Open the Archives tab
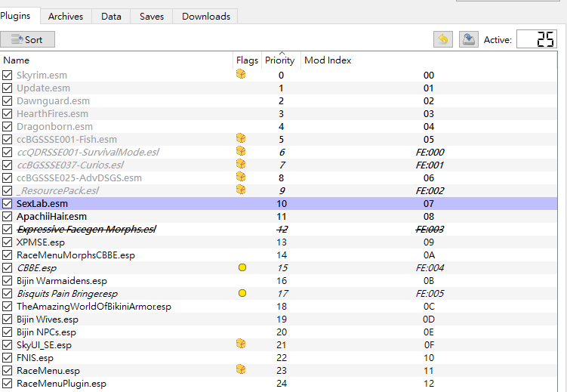567x392 pixels. [66, 17]
